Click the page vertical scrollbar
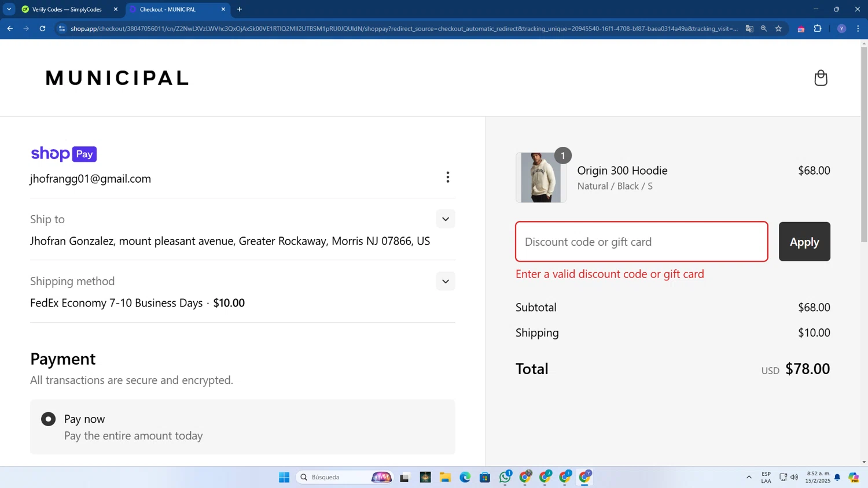Viewport: 868px width, 488px height. point(864,144)
